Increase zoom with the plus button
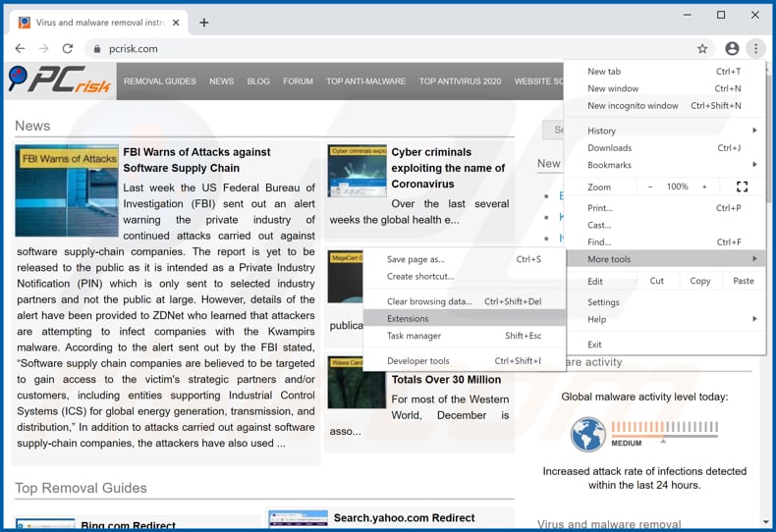The height and width of the screenshot is (532, 776). point(704,186)
